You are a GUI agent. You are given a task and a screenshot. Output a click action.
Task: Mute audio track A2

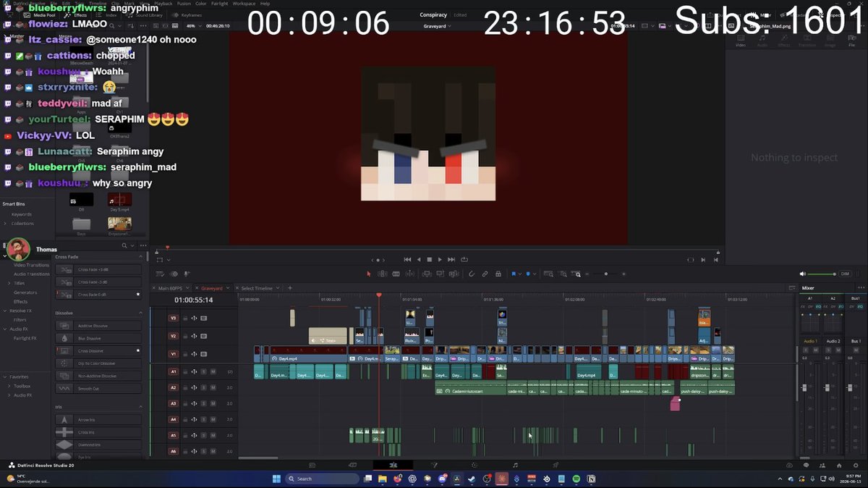tap(213, 387)
